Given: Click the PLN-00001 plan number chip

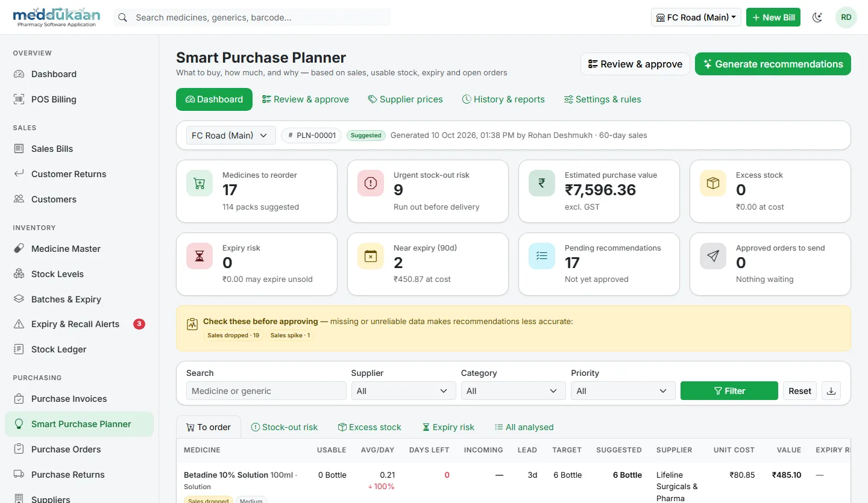Looking at the screenshot, I should [312, 136].
